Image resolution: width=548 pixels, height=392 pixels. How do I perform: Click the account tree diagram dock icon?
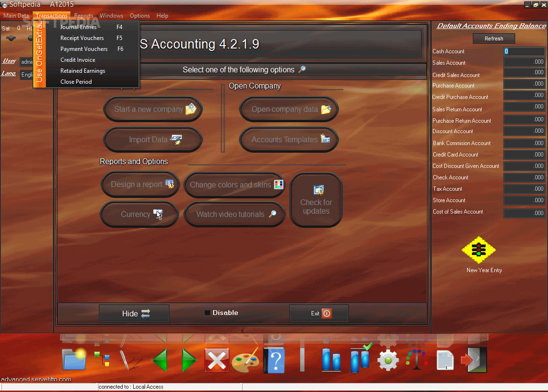(x=102, y=359)
